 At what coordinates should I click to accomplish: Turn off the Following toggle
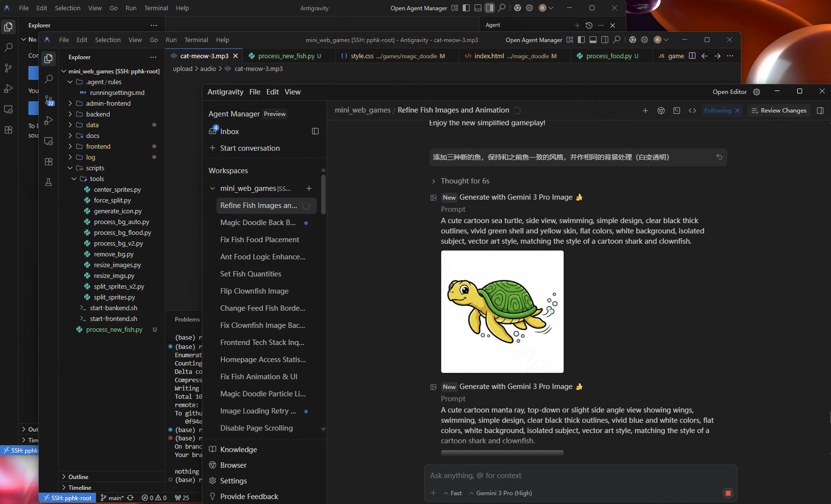(x=737, y=111)
